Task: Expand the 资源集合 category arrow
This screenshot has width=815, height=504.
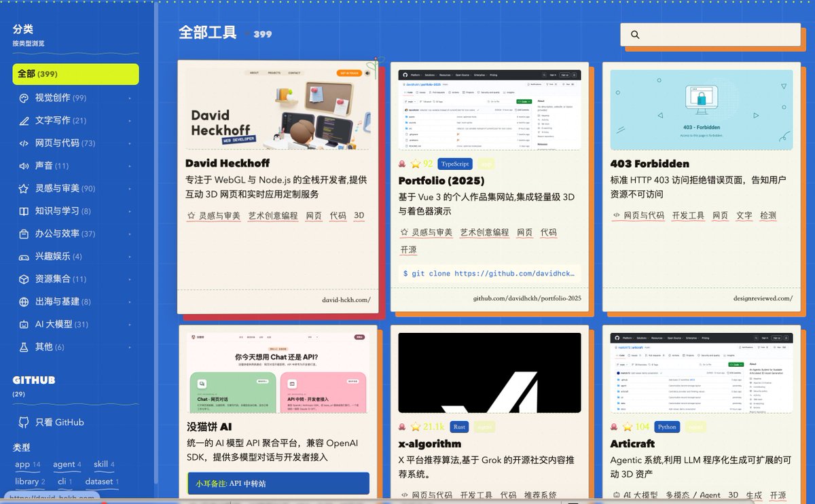Action: [x=130, y=279]
